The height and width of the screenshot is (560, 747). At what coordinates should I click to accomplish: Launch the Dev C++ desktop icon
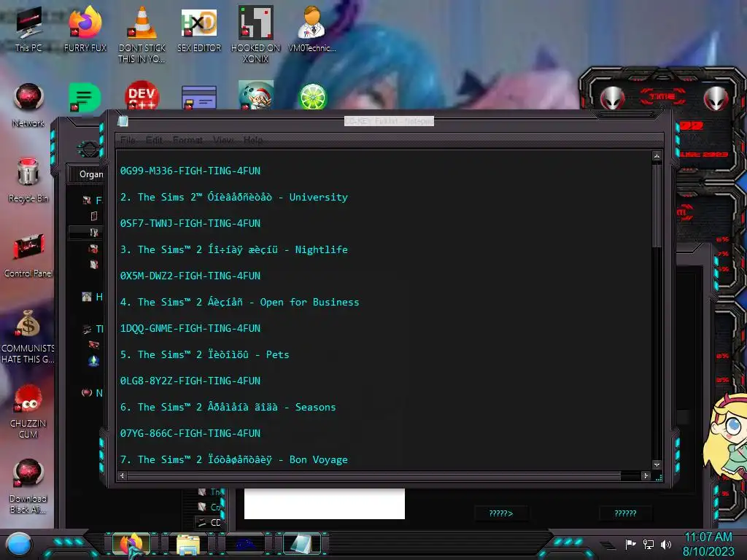pyautogui.click(x=142, y=96)
